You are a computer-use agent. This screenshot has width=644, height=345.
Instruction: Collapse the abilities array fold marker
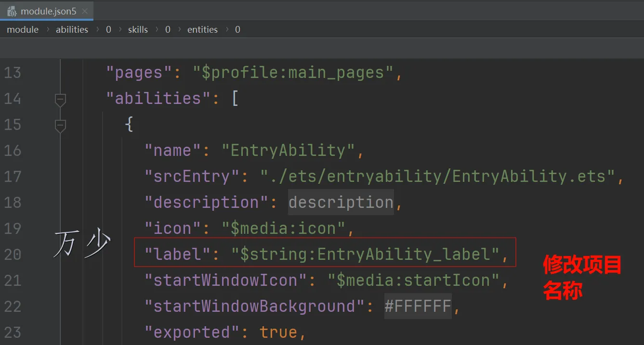[60, 100]
